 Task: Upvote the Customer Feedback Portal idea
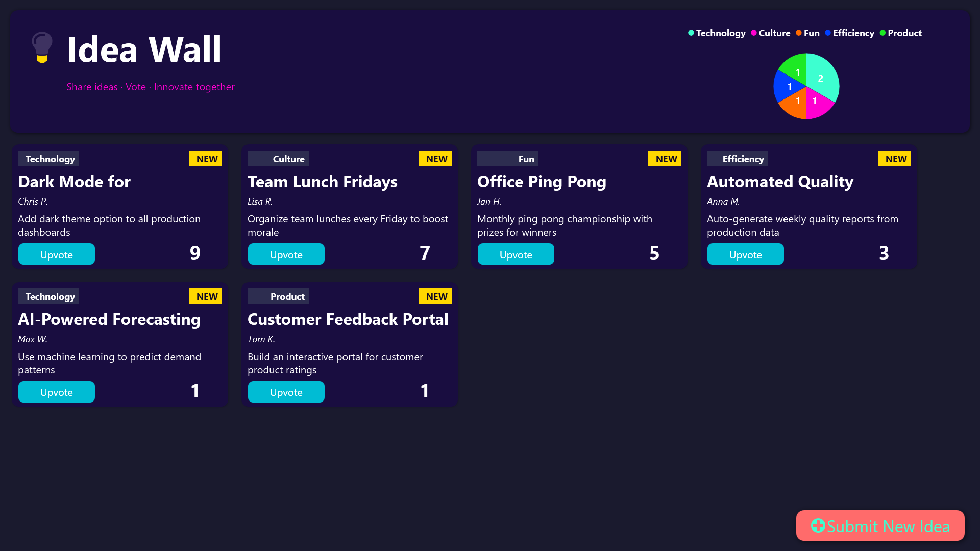[286, 392]
